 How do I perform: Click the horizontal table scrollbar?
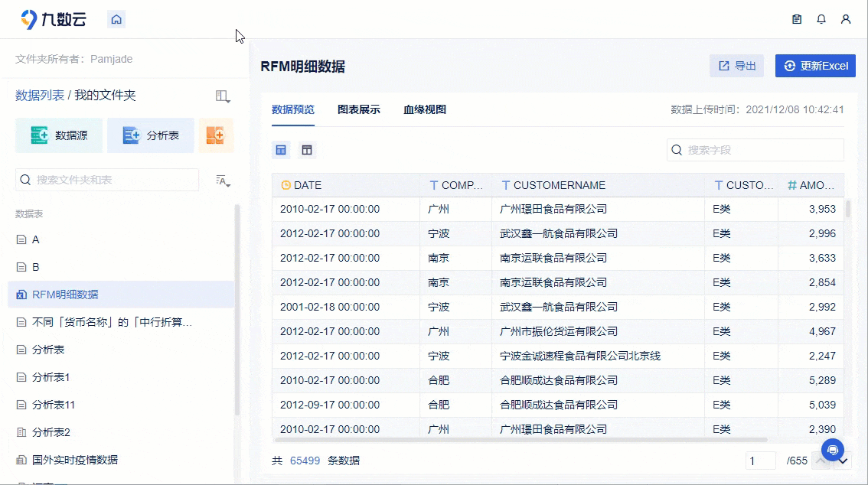point(520,440)
